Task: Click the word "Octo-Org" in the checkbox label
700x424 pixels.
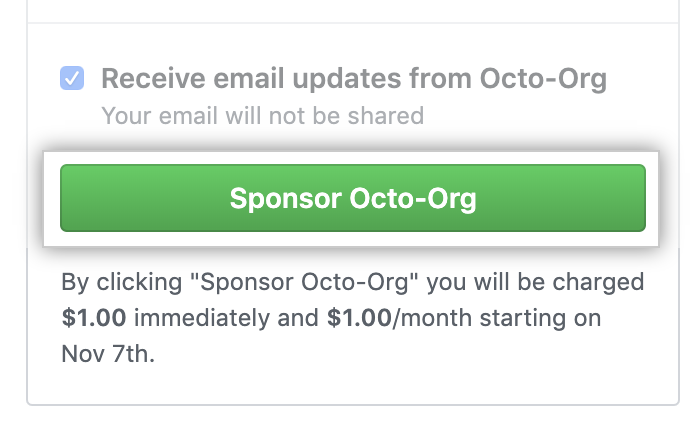Action: point(546,78)
